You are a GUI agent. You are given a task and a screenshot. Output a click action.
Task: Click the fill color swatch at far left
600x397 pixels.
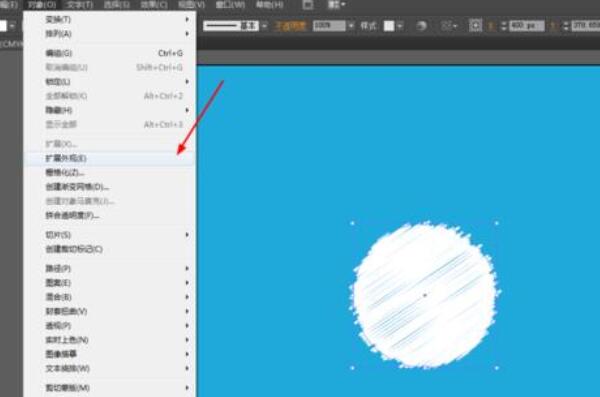pos(3,26)
